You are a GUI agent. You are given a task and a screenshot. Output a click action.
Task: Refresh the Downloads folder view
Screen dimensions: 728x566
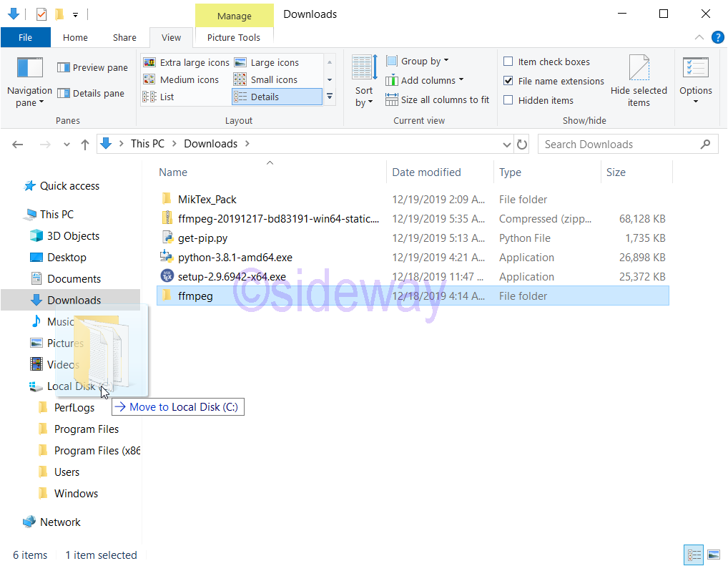522,145
